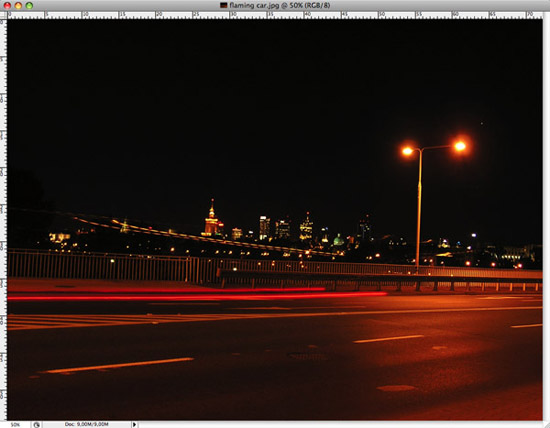
Task: Click the 50% zoom level field
Action: 15,424
